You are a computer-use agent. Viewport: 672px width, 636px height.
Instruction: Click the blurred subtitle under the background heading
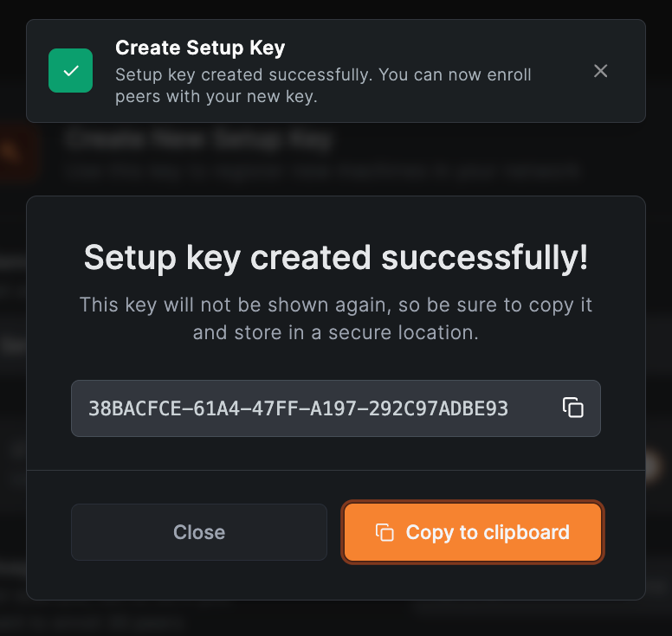[x=320, y=170]
